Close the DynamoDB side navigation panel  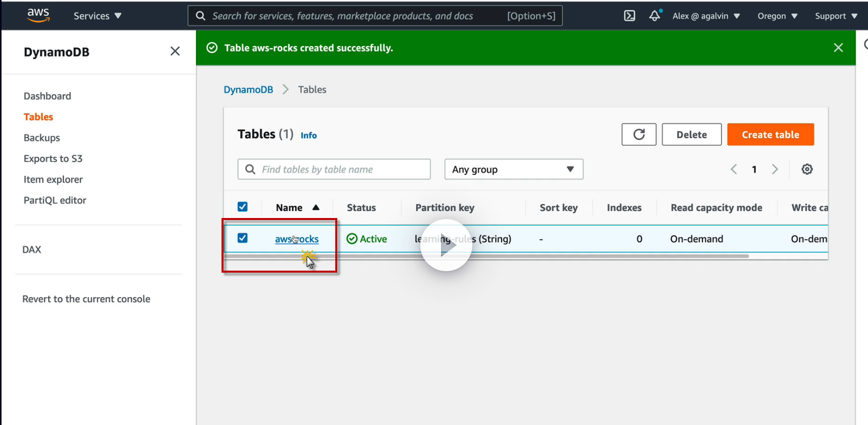(175, 51)
